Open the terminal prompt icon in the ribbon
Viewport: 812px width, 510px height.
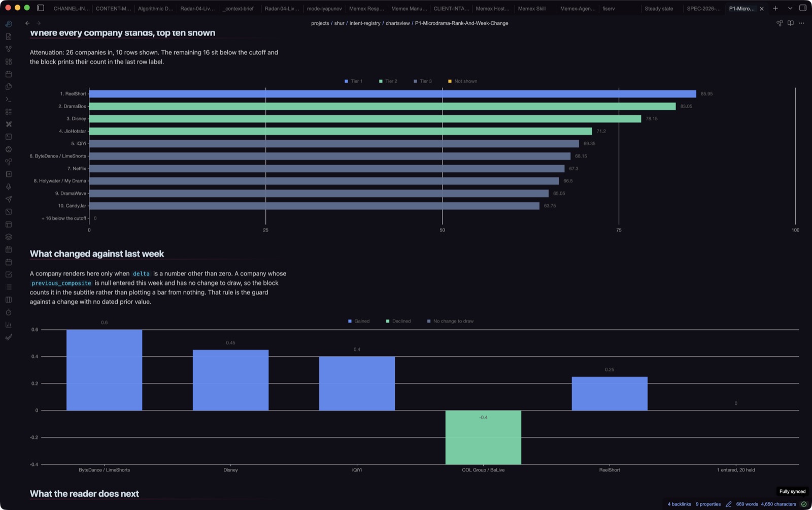(x=9, y=99)
